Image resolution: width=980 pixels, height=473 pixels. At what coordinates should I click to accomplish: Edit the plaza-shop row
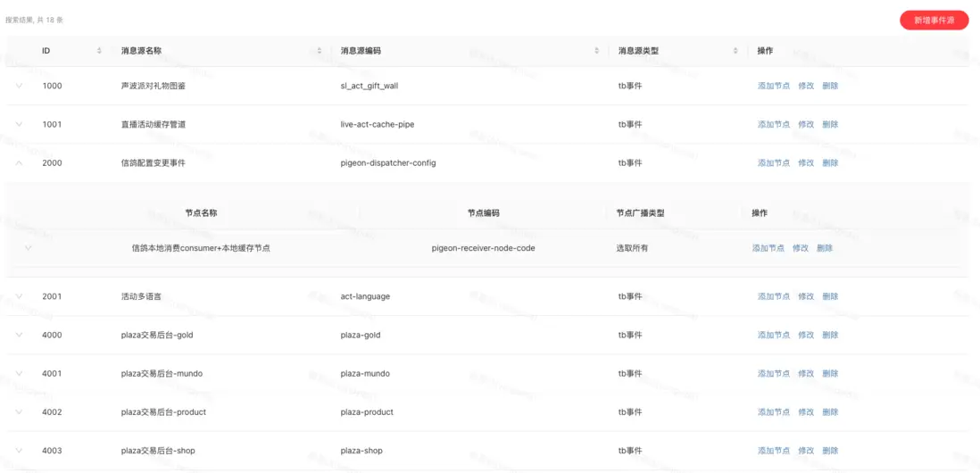806,451
